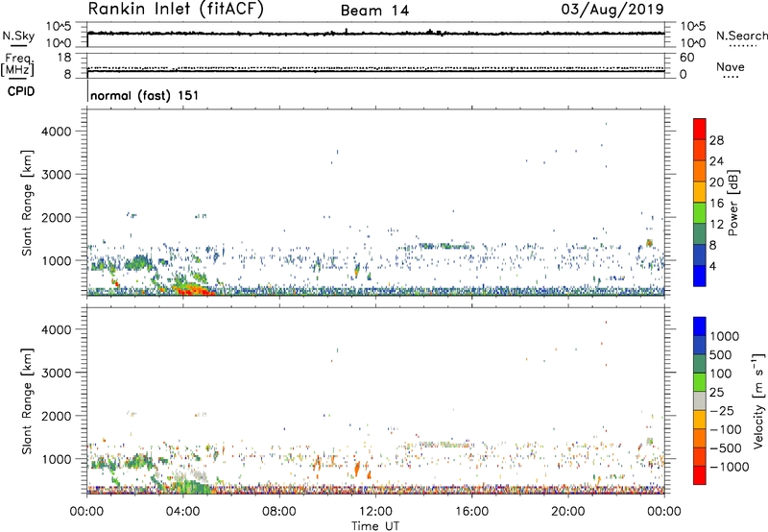Click the 'N.Search' legend label
The width and height of the screenshot is (768, 532).
(741, 36)
